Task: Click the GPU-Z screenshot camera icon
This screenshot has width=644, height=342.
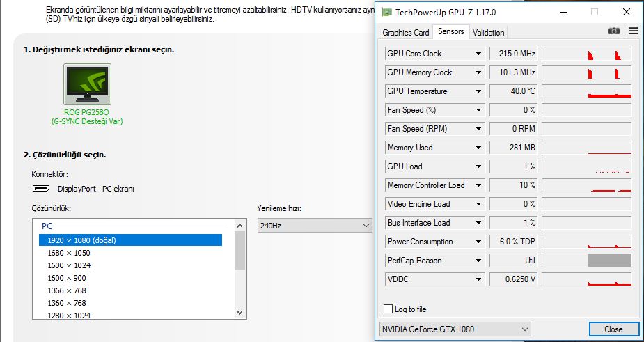Action: click(x=613, y=31)
